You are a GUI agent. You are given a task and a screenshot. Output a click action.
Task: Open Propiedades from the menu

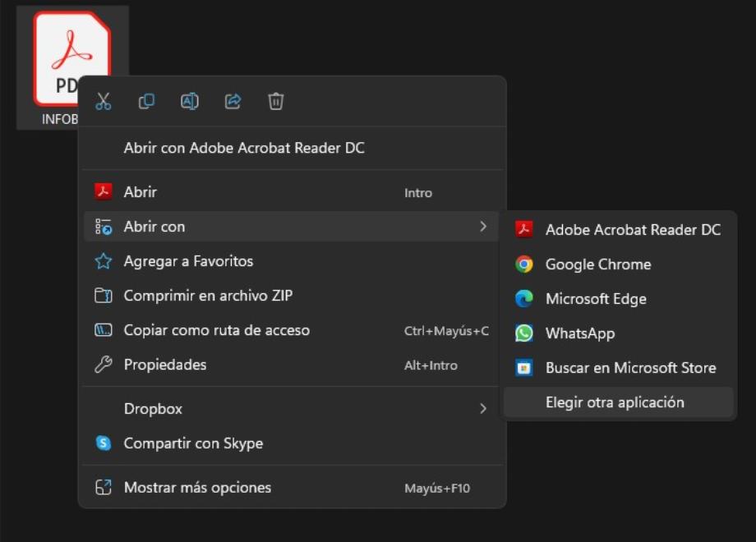tap(291, 365)
